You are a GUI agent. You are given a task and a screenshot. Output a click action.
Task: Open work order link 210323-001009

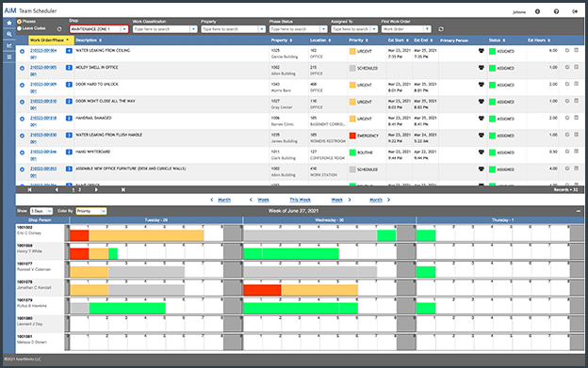[43, 84]
